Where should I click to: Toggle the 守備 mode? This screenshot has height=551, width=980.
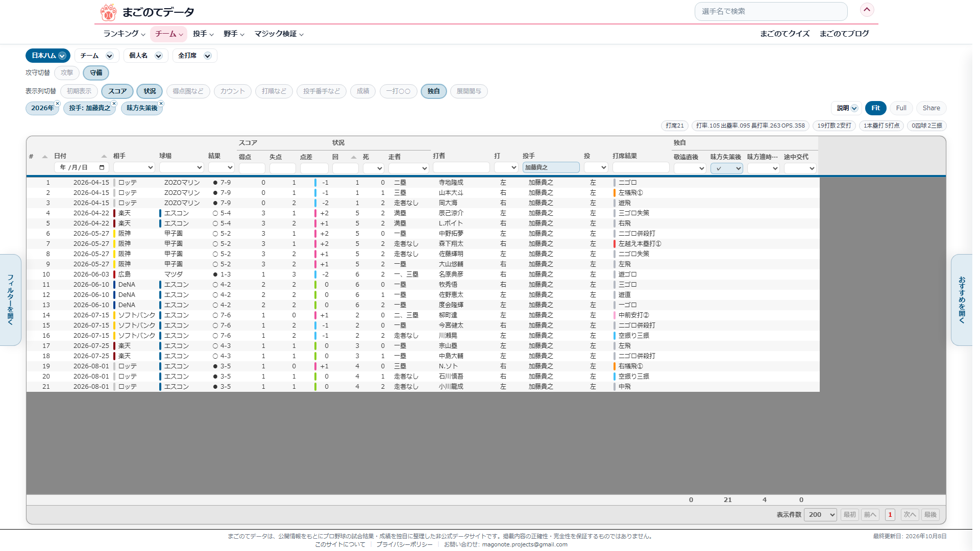[96, 73]
